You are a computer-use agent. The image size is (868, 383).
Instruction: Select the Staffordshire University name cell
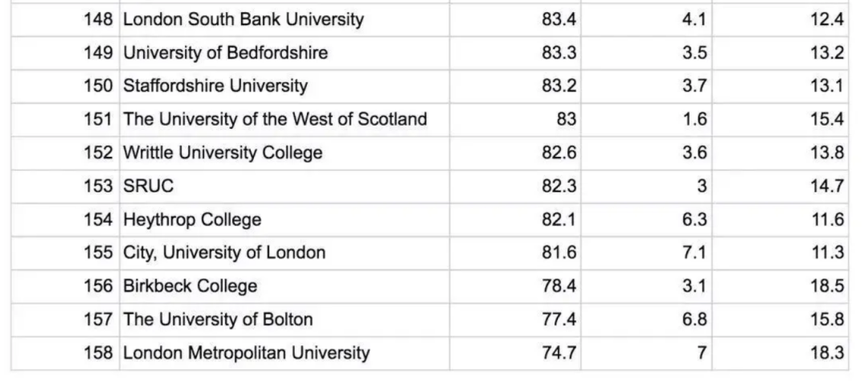285,86
